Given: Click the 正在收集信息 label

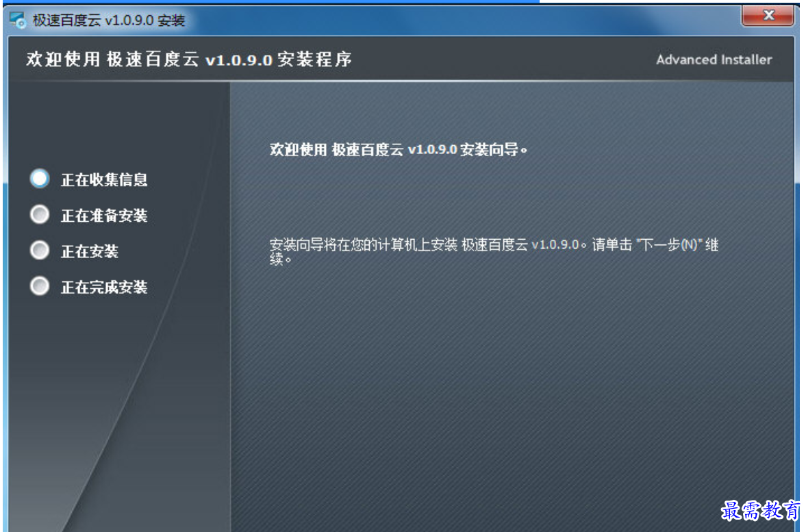Looking at the screenshot, I should 104,179.
